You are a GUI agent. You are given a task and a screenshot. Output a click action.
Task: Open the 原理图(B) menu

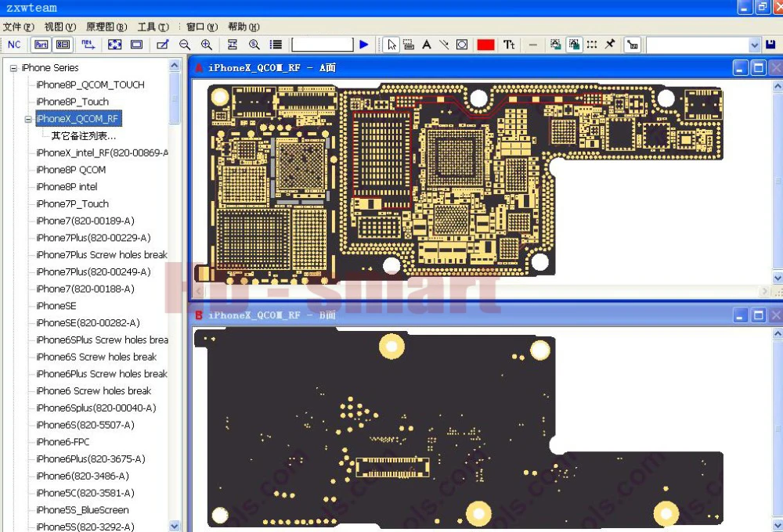point(106,27)
